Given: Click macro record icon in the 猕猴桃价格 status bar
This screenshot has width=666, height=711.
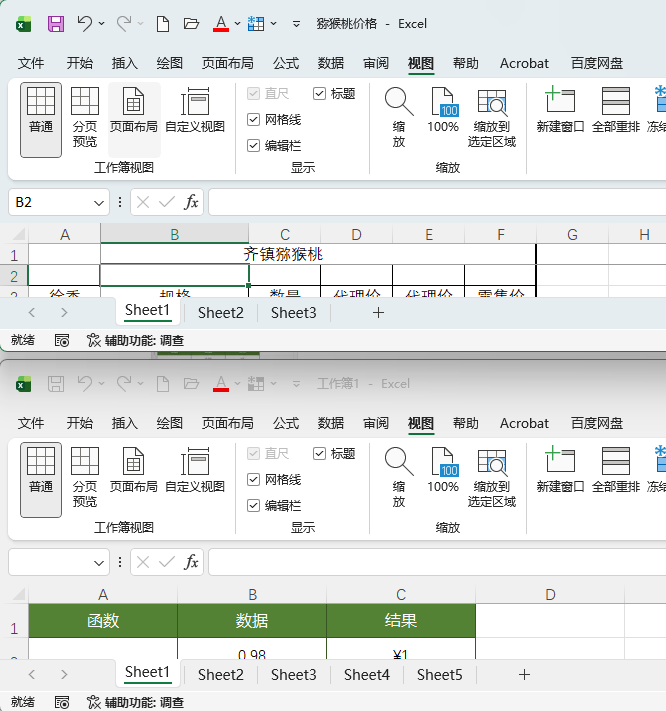Looking at the screenshot, I should point(62,340).
